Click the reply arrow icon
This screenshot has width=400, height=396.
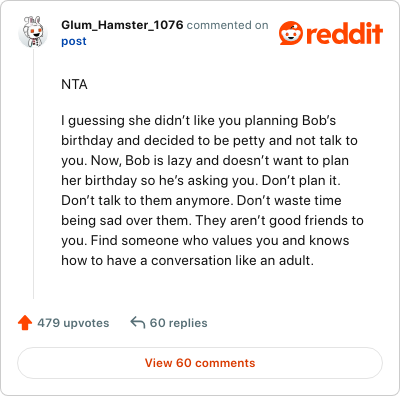[138, 323]
